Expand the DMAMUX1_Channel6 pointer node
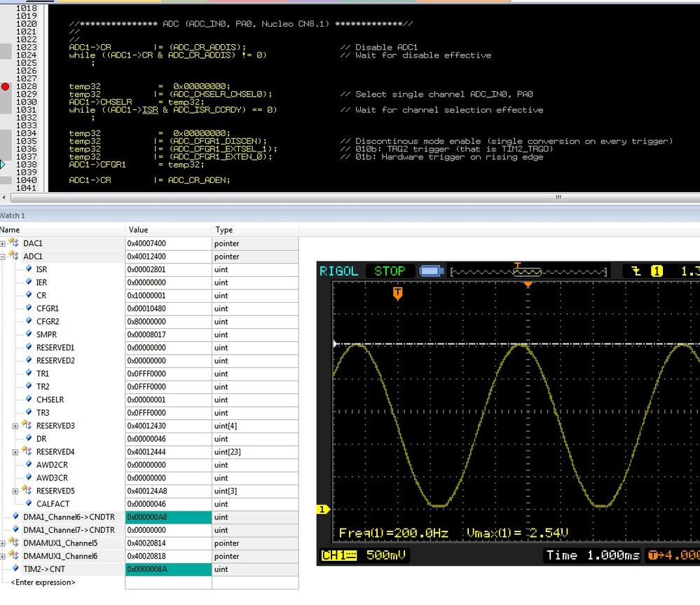700x605 pixels. coord(3,557)
